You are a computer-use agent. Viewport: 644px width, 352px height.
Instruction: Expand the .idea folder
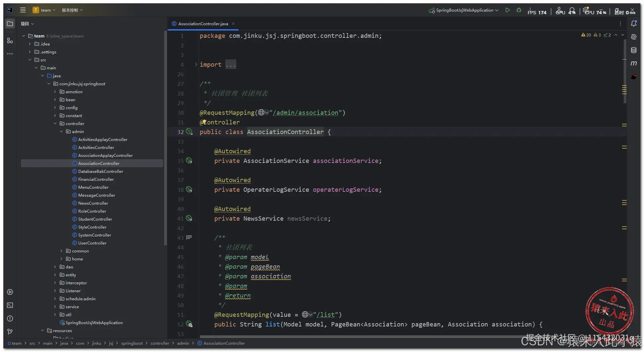(x=30, y=44)
